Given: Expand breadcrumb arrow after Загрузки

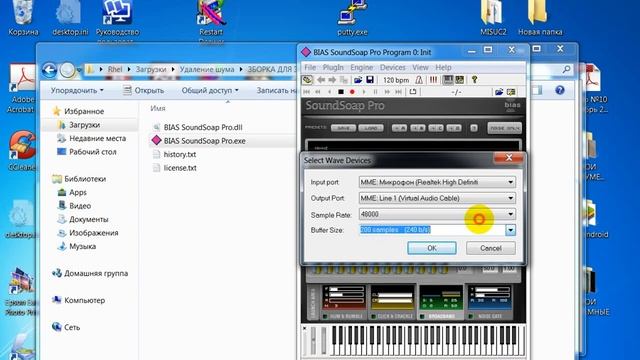Looking at the screenshot, I should point(173,69).
